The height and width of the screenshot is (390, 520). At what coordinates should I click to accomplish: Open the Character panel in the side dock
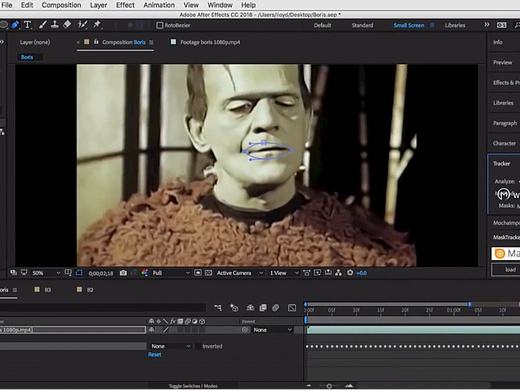coord(504,143)
